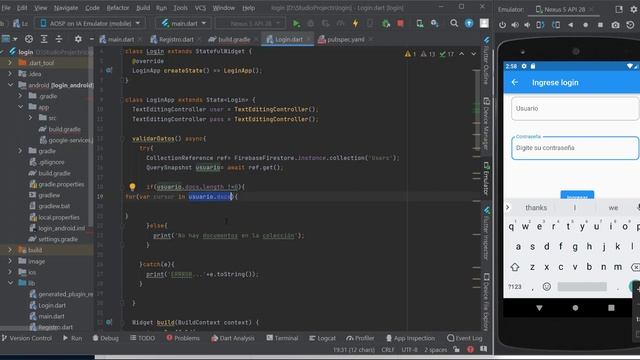Open the Logcat tool window

pyautogui.click(x=322, y=338)
